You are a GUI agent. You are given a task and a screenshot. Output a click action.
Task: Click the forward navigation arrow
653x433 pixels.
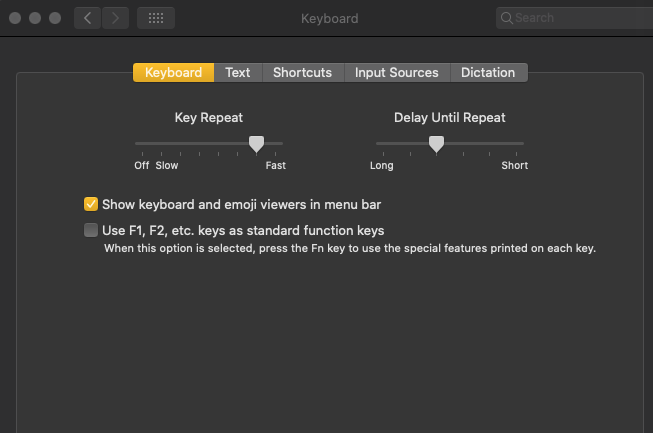[116, 18]
